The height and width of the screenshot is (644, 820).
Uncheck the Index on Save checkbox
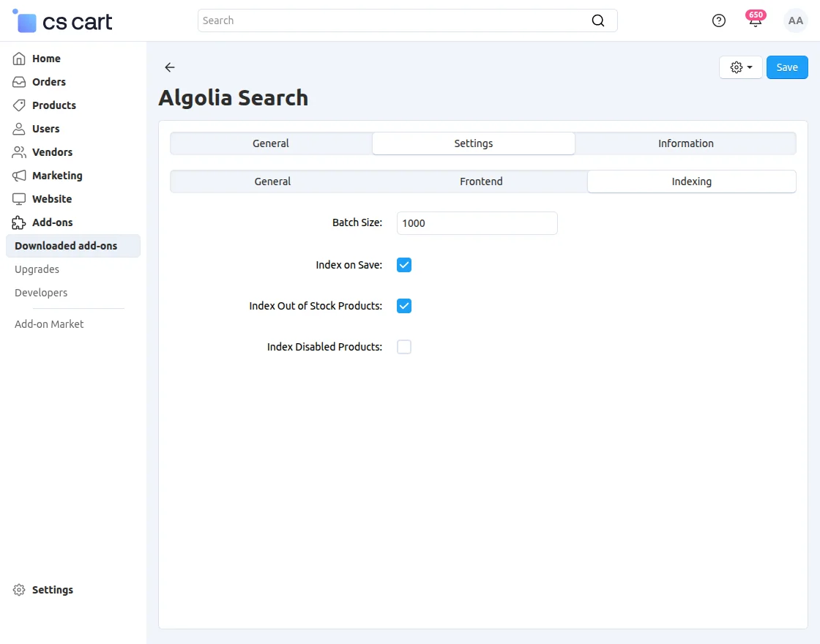click(x=404, y=265)
